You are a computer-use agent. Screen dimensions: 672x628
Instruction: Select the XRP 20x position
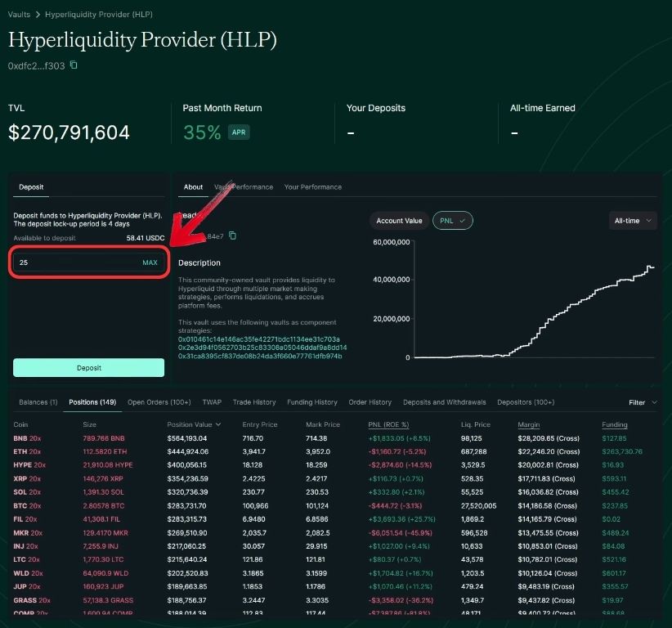click(x=27, y=479)
